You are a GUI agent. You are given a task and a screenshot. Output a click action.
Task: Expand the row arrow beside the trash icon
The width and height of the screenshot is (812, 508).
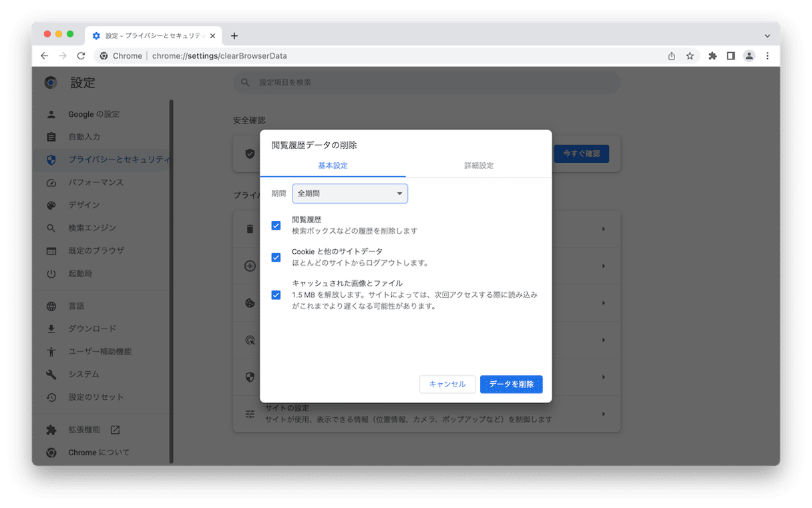pyautogui.click(x=604, y=229)
